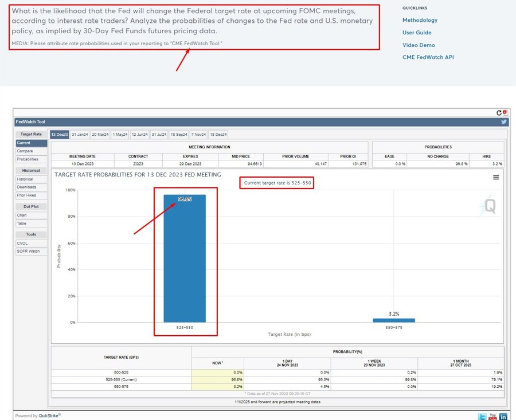Click the QuikStrike link in the footer
516x420 pixels.
click(49, 416)
